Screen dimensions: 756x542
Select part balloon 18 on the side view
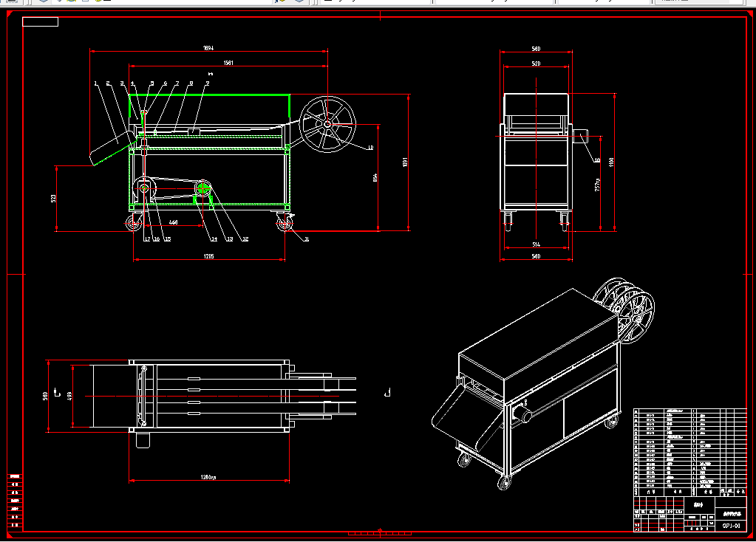coord(597,160)
